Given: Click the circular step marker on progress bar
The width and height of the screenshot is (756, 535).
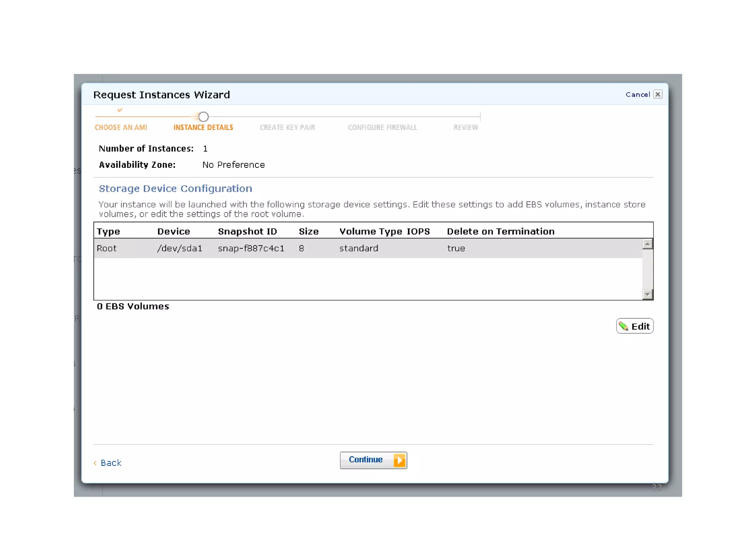Looking at the screenshot, I should [203, 117].
